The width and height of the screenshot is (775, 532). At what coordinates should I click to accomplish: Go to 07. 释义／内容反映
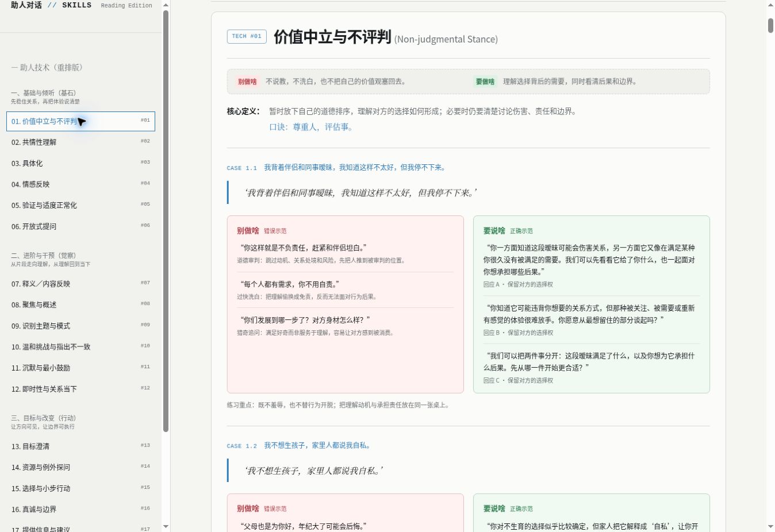[x=80, y=284]
